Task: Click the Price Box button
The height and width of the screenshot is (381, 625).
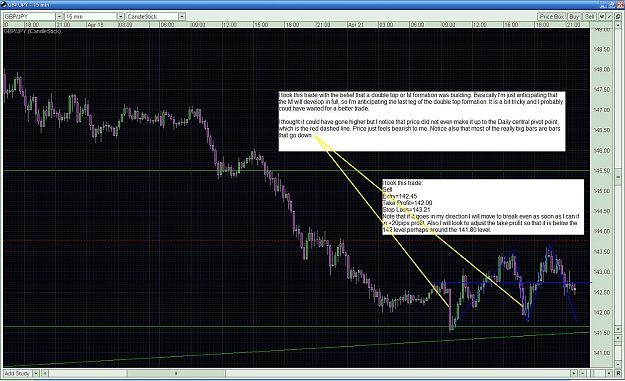Action: [x=552, y=17]
